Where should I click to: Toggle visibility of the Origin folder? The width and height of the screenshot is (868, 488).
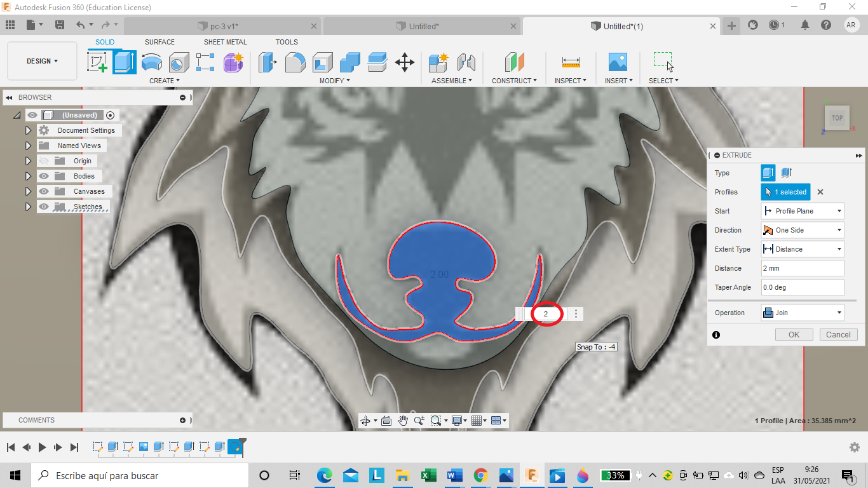pyautogui.click(x=44, y=161)
